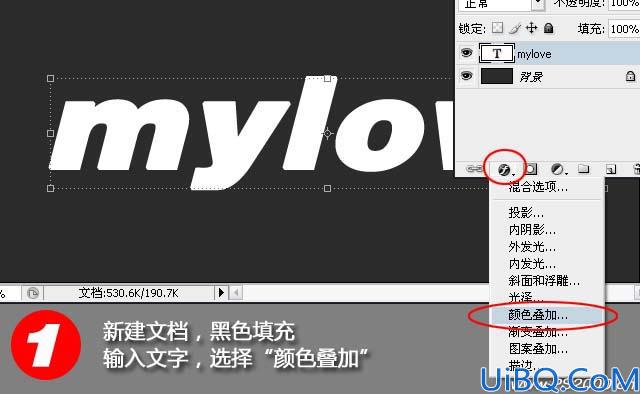Hide the 背景 layer via its eye
This screenshot has height=394, width=640.
pos(466,76)
